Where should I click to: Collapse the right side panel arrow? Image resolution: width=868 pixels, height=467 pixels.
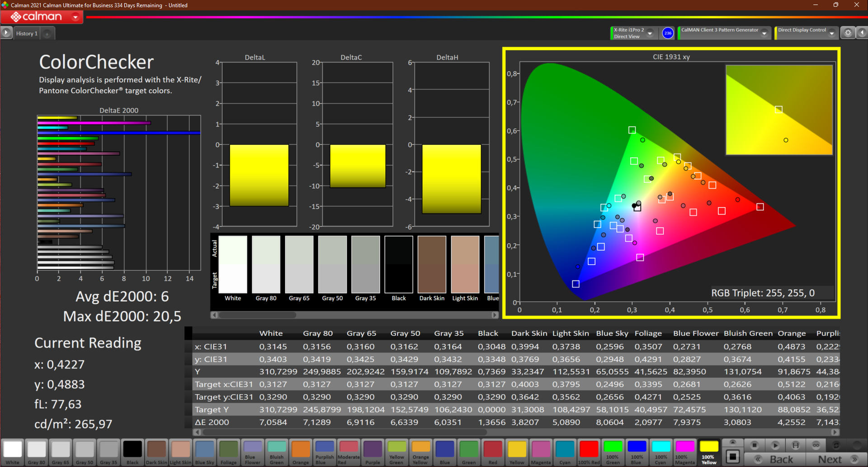click(862, 33)
